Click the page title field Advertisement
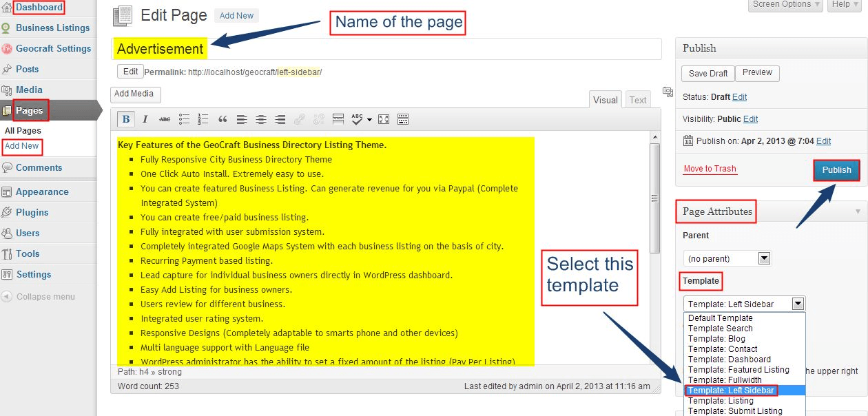Viewport: 868px width, 416px height. click(386, 49)
